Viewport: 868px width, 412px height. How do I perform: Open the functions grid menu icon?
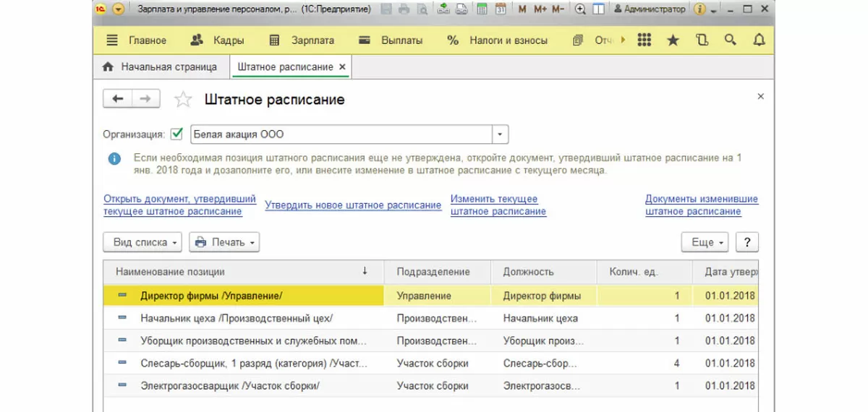click(644, 40)
